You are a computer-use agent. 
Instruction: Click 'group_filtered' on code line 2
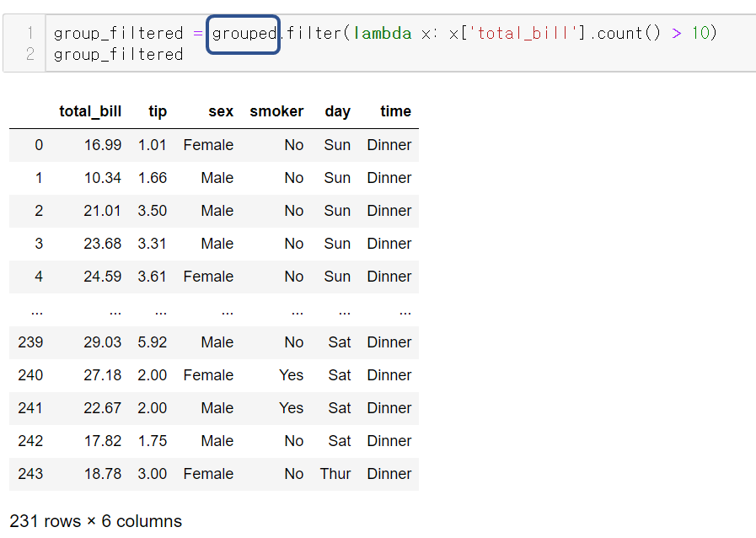tap(118, 55)
